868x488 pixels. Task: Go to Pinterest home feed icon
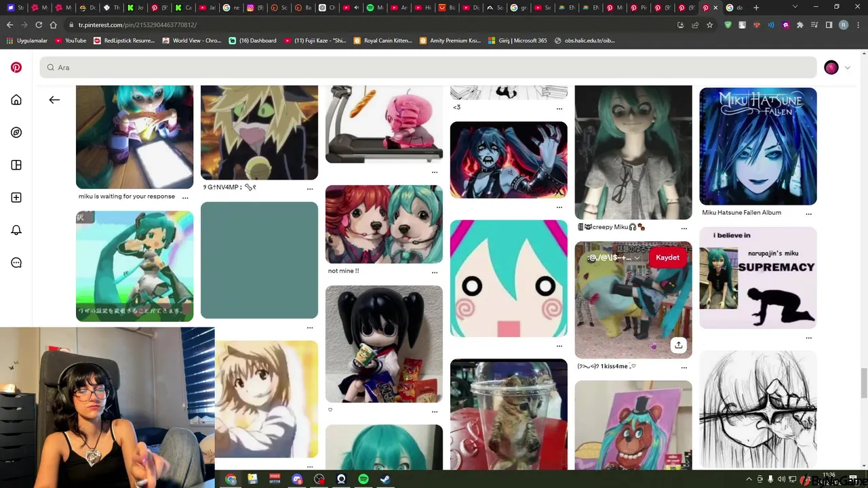(16, 100)
